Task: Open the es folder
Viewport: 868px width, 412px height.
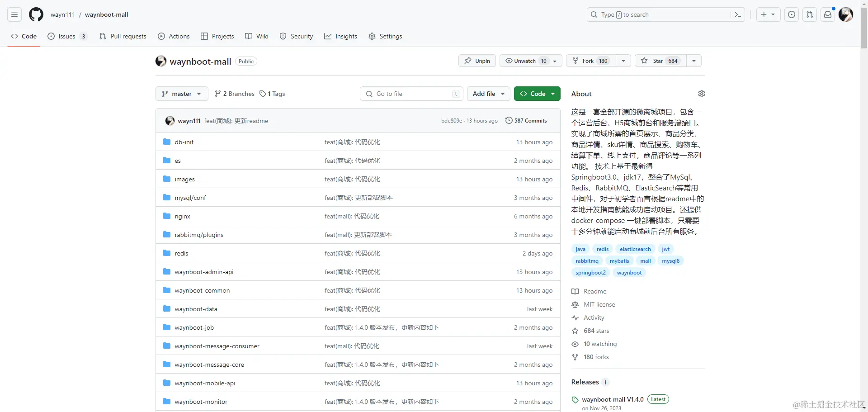Action: pos(178,161)
